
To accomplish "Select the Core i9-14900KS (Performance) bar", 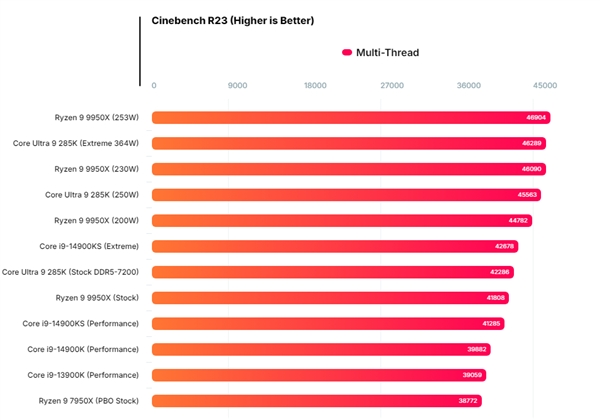I will pyautogui.click(x=328, y=323).
